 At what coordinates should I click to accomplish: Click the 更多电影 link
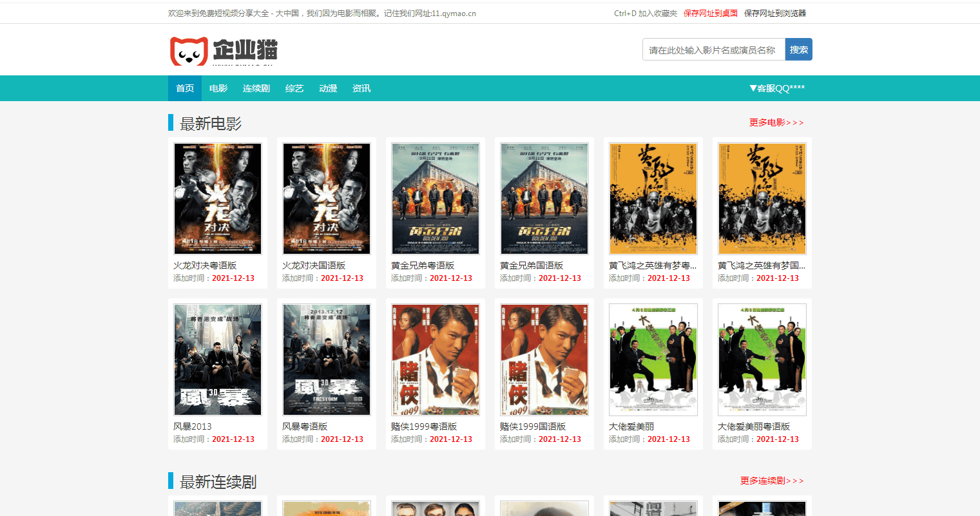776,122
